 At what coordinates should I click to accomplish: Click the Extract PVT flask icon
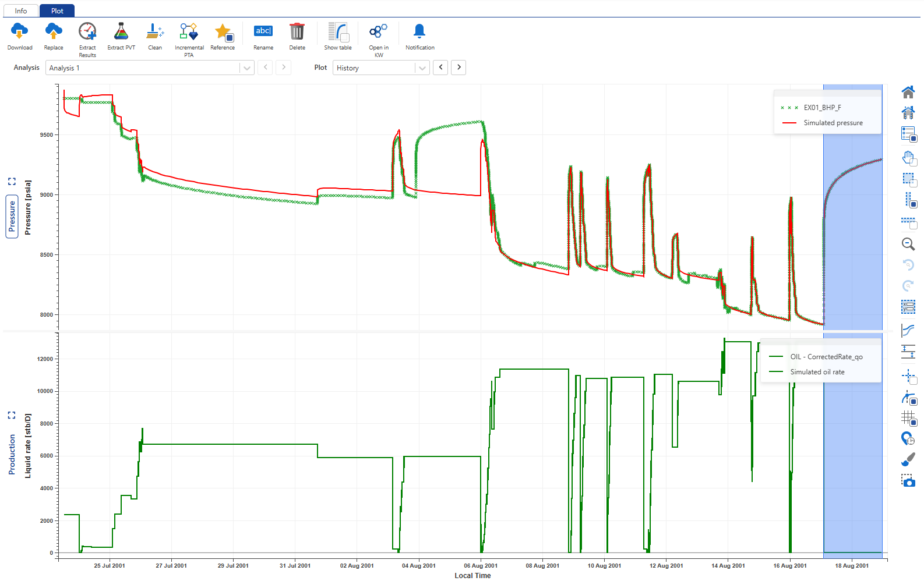121,32
